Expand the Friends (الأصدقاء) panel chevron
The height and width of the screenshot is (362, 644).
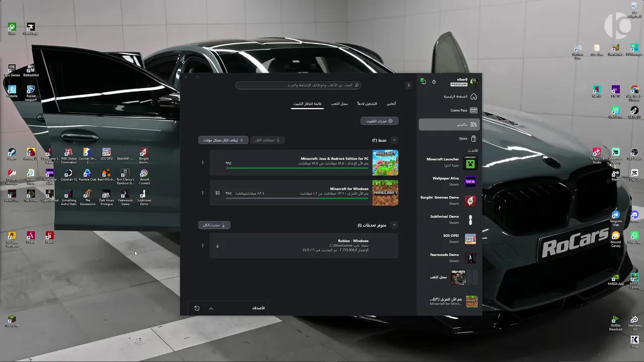coord(211,308)
